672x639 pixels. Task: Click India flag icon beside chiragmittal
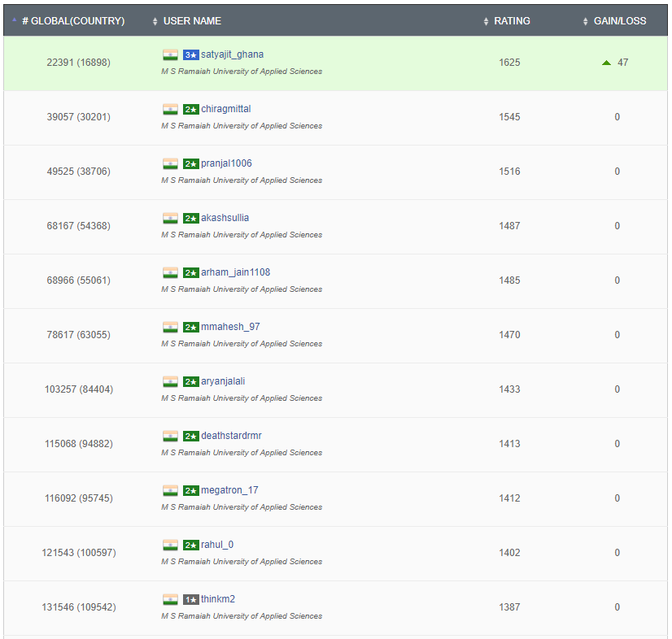[x=170, y=109]
